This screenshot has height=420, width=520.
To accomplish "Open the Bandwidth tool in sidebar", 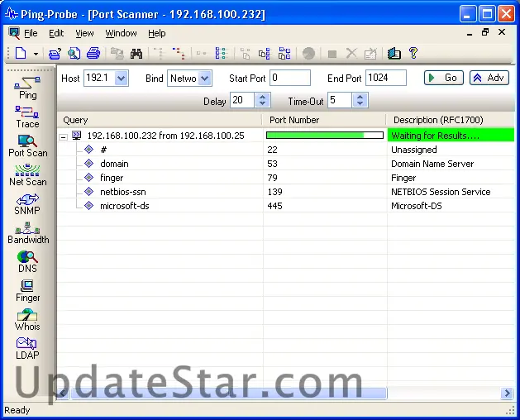I will pyautogui.click(x=28, y=233).
